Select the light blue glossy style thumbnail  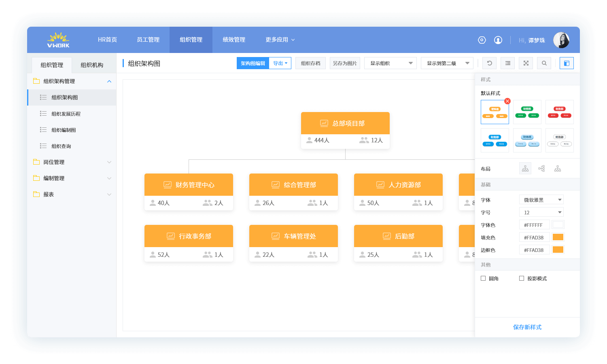pyautogui.click(x=527, y=140)
